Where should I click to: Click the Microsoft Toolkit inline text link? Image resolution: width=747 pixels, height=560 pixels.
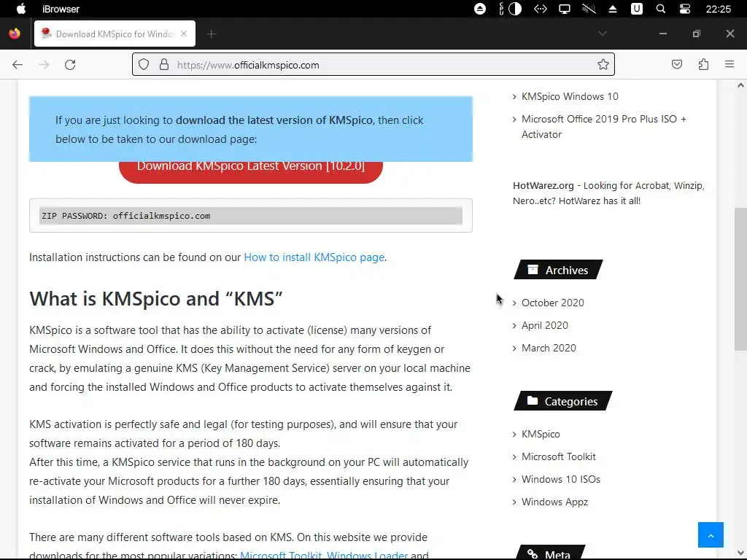click(x=281, y=555)
